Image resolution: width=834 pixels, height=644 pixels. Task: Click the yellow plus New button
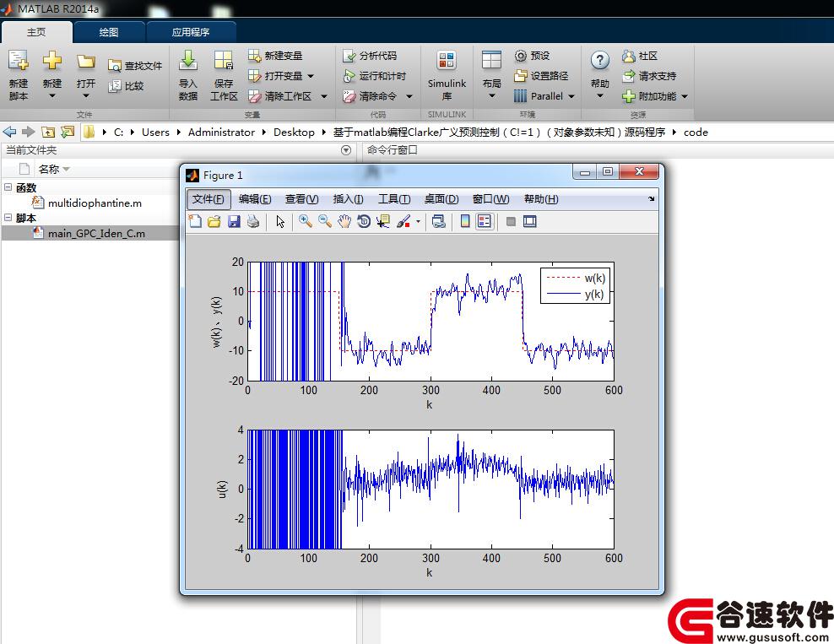point(52,60)
